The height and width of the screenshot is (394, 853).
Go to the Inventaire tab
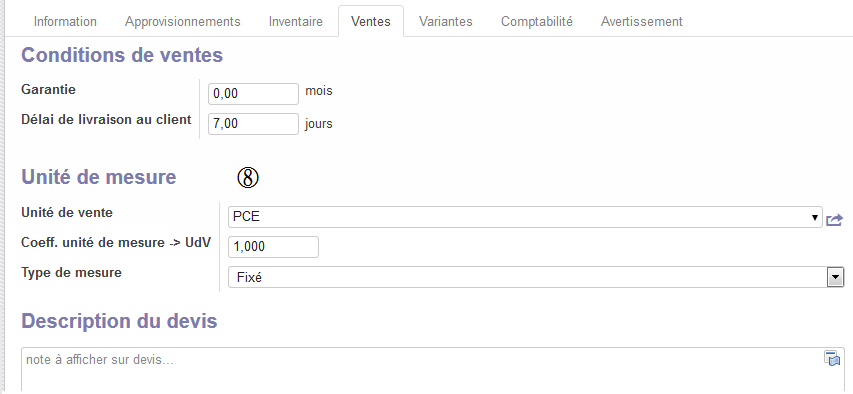pyautogui.click(x=296, y=21)
